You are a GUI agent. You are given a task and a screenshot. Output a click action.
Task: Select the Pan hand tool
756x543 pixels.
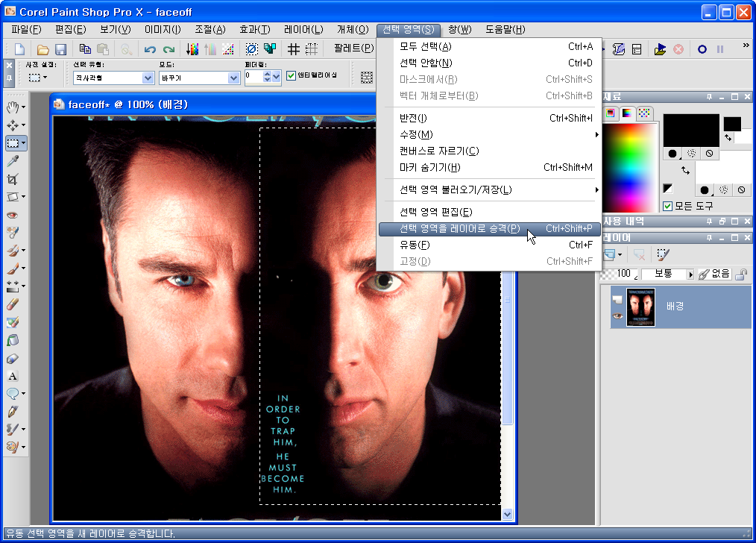[13, 107]
